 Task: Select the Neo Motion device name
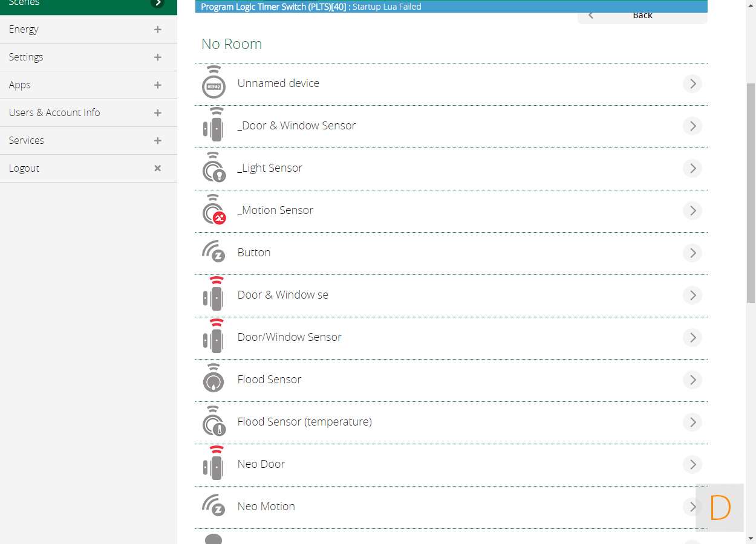(x=266, y=507)
